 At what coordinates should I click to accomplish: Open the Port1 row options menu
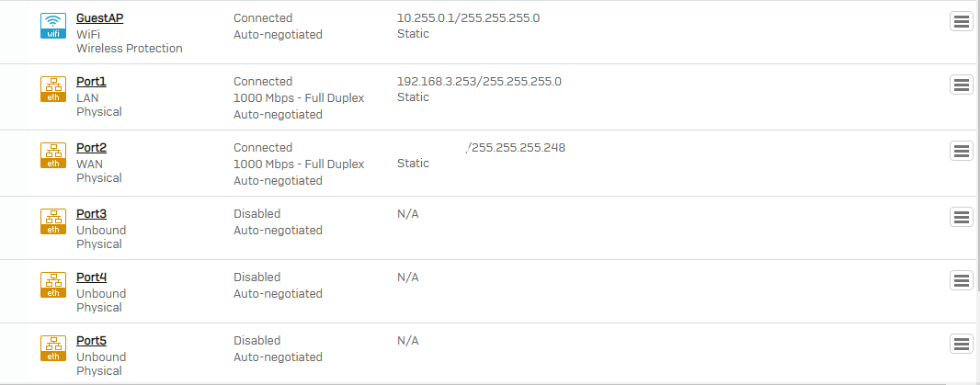(962, 85)
